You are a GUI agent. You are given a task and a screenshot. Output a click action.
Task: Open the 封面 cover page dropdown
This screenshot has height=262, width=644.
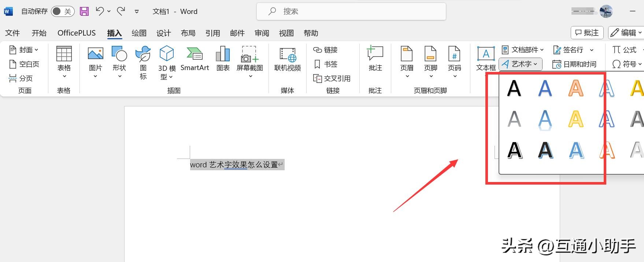(24, 50)
